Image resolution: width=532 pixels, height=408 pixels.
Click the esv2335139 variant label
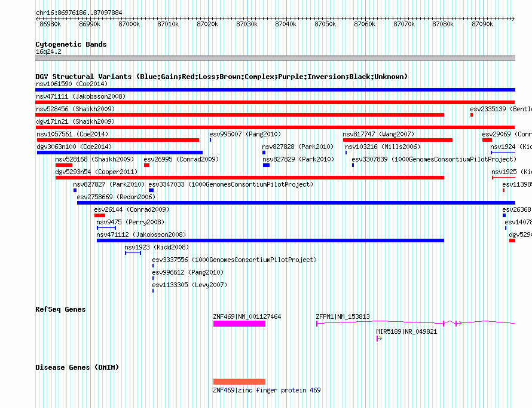point(501,109)
